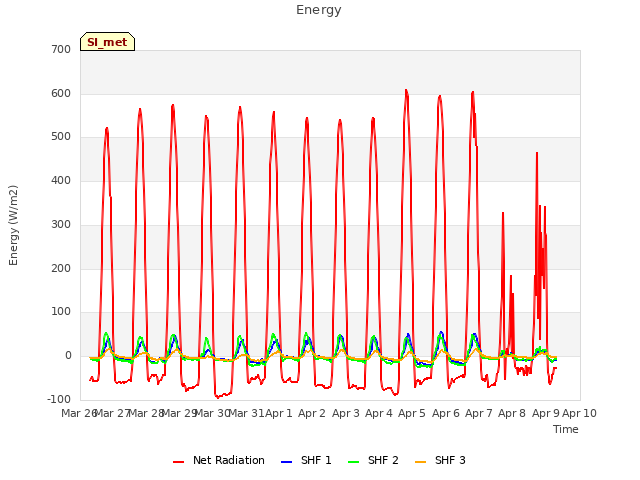Click the 100 y-axis tick label
Image resolution: width=640 pixels, height=480 pixels.
tap(61, 312)
